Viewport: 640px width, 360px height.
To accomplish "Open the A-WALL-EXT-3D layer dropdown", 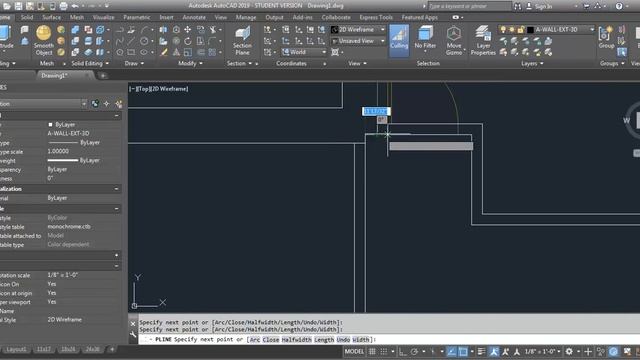I will pyautogui.click(x=591, y=29).
